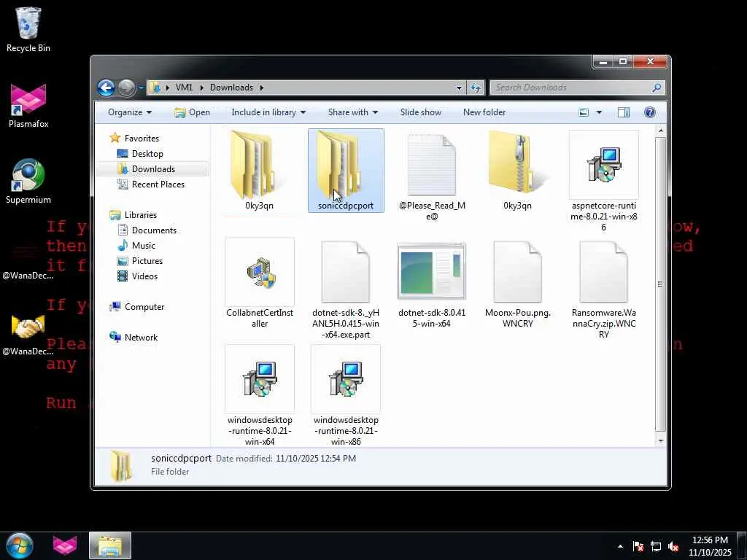The width and height of the screenshot is (747, 560).
Task: Launch the Supermium desktop shortcut
Action: (x=28, y=182)
